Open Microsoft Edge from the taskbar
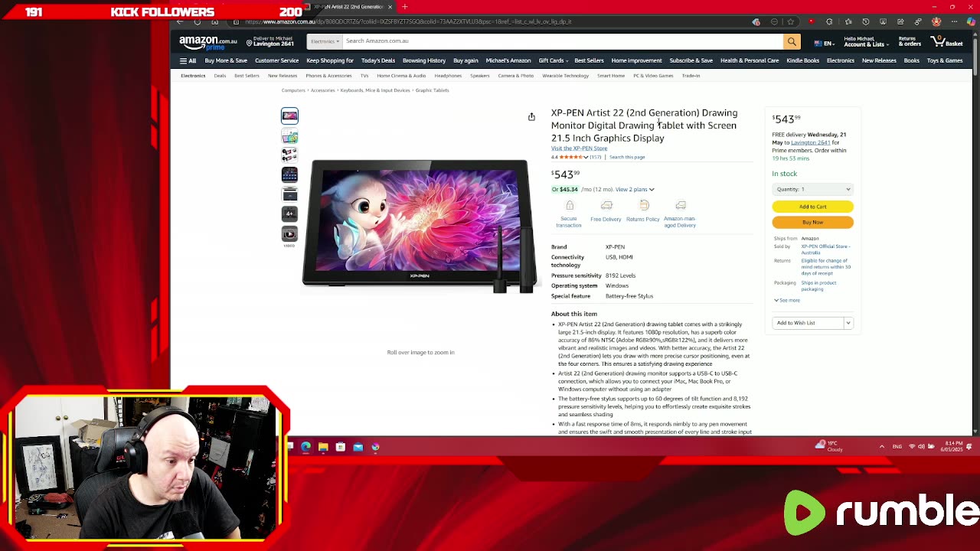Image resolution: width=980 pixels, height=551 pixels. [306, 447]
